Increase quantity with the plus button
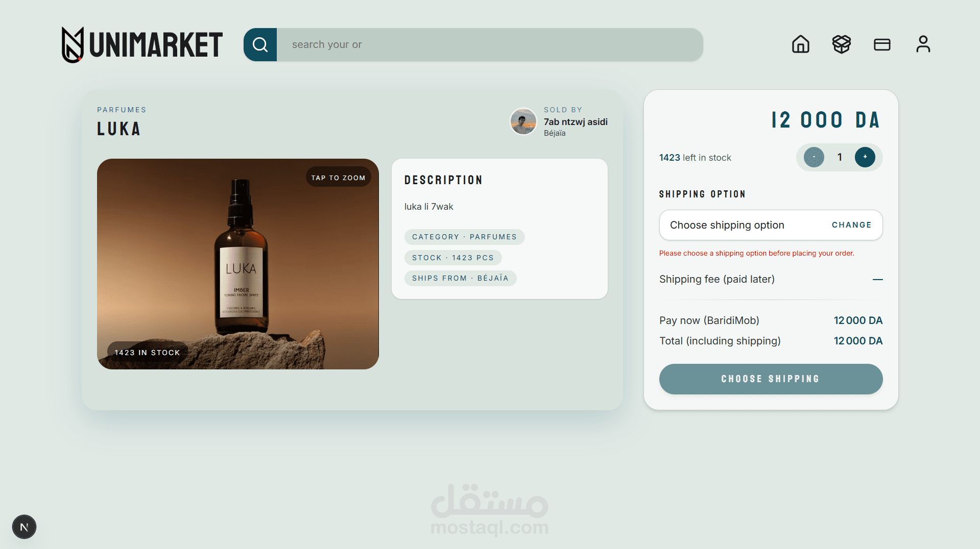 pos(865,157)
